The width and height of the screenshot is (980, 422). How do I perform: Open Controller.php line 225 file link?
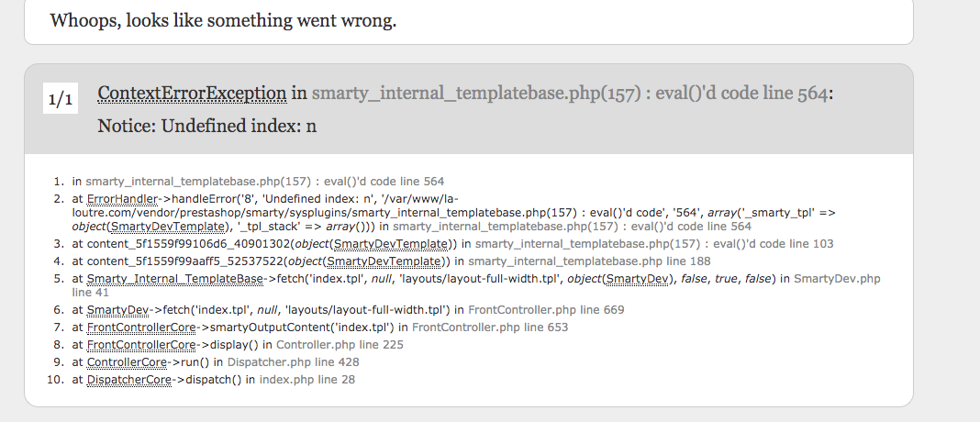pyautogui.click(x=340, y=345)
